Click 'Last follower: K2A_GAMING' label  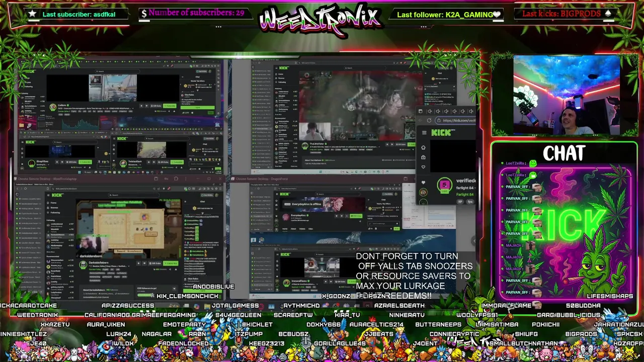(x=445, y=15)
